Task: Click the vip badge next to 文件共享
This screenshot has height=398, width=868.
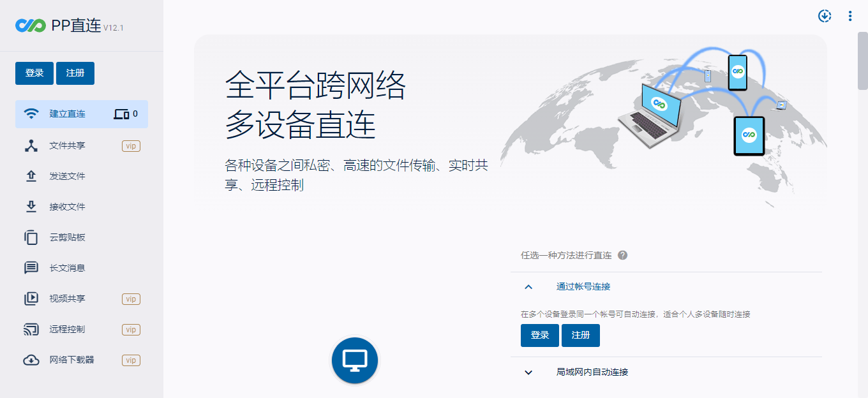Action: [131, 146]
